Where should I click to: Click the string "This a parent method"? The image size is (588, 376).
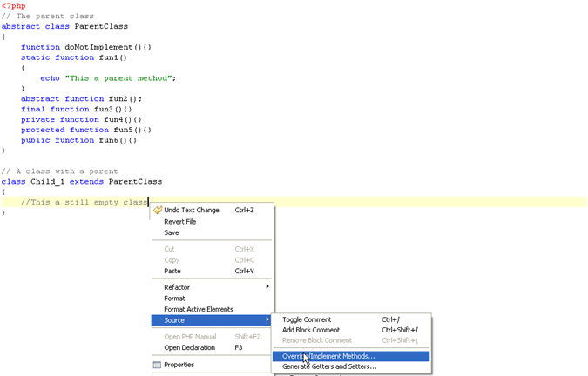tap(118, 78)
